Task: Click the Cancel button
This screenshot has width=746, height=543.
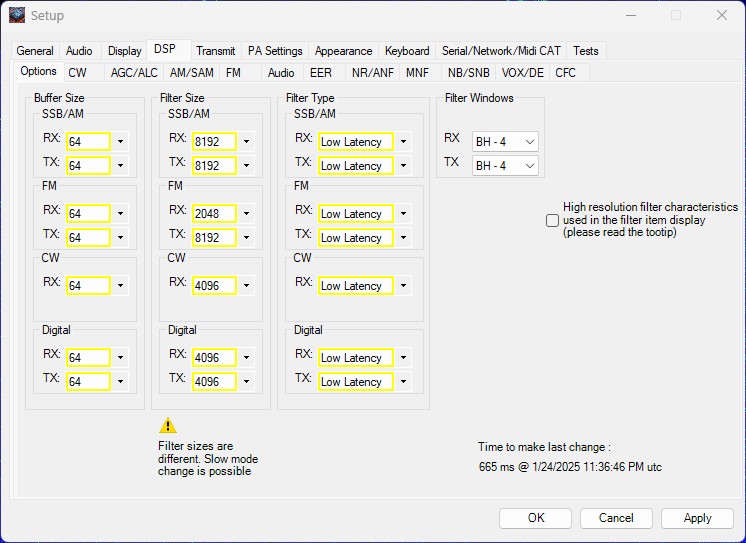Action: (x=616, y=518)
